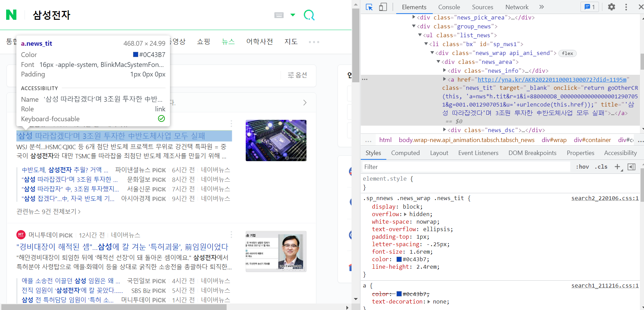644x310 pixels.
Task: Open the 옵션 filter button
Action: tap(298, 75)
